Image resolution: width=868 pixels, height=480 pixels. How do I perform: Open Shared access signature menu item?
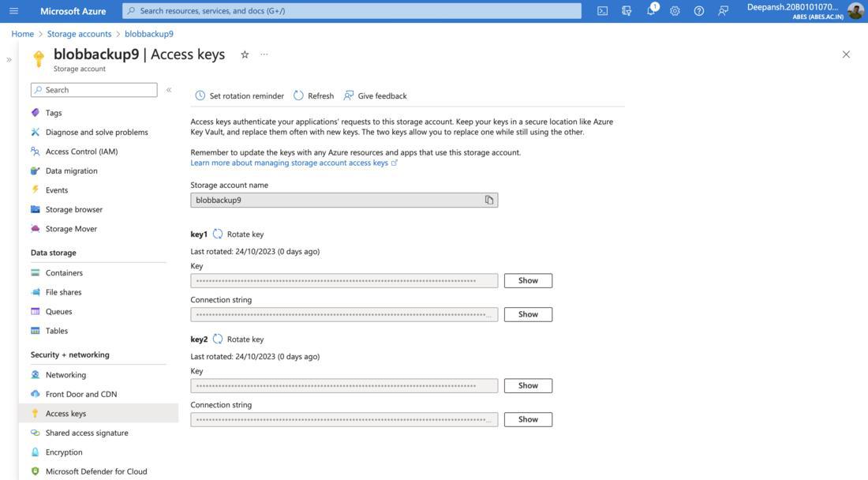tap(87, 433)
